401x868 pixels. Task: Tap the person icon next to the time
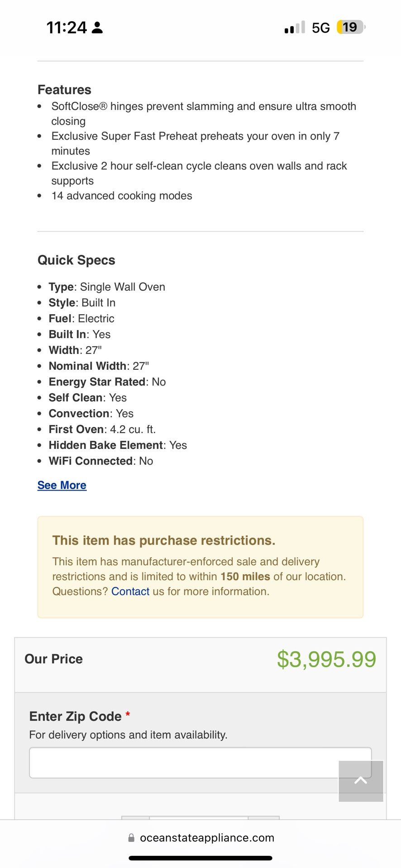97,28
